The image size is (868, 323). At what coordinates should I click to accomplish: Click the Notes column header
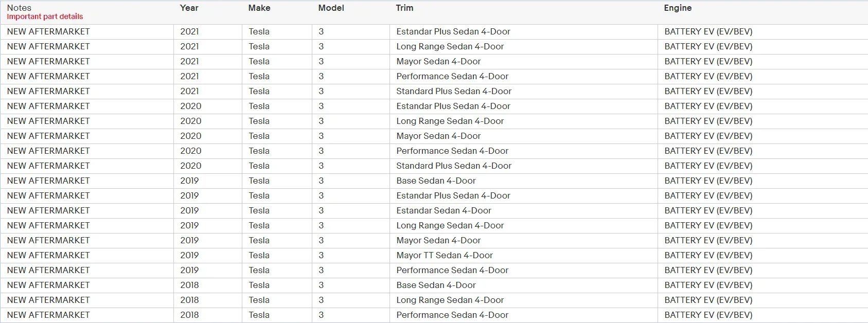[19, 8]
